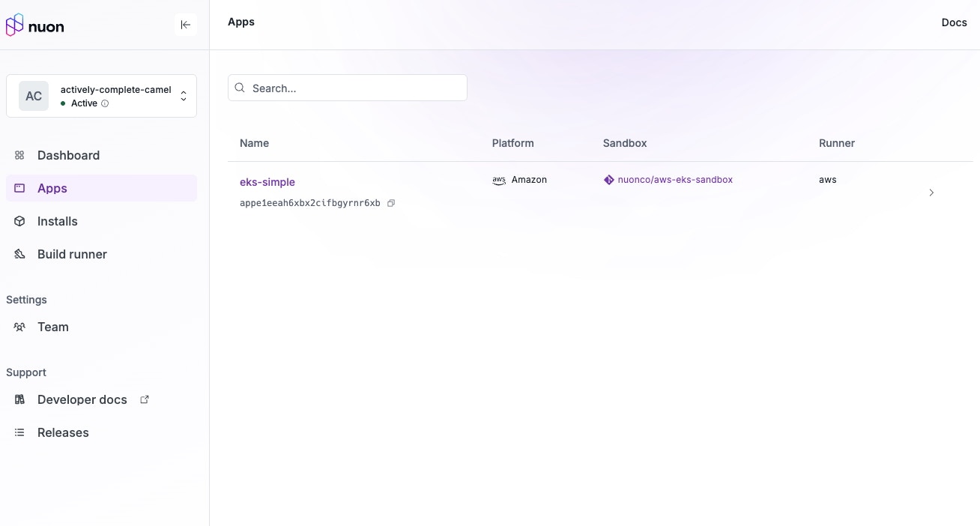Click the Runner column header

coord(837,143)
